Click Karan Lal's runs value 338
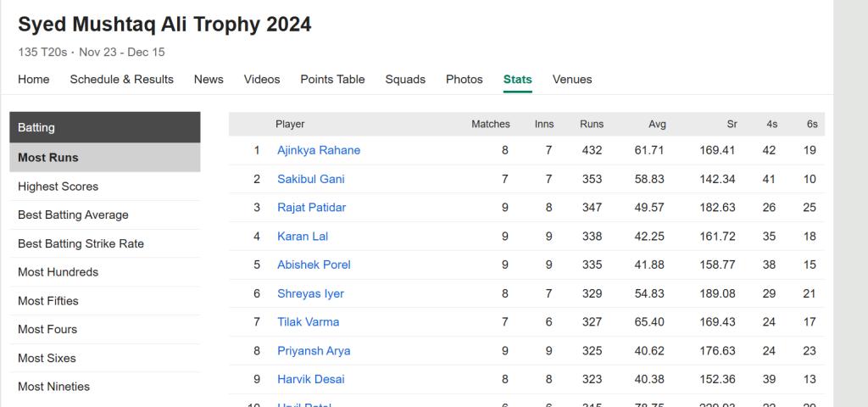The height and width of the screenshot is (407, 868). click(x=592, y=236)
